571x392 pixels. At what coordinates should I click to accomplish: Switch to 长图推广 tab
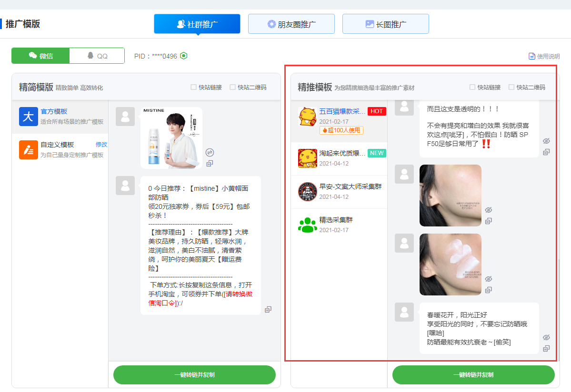pos(385,24)
